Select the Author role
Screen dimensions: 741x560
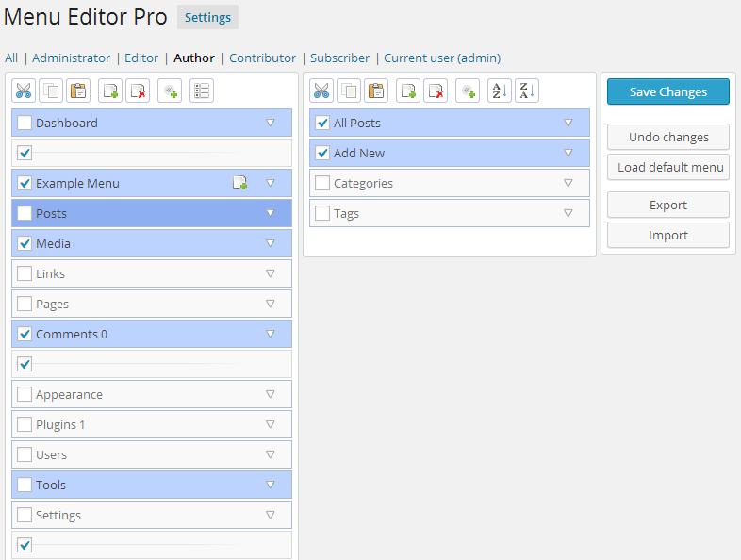[194, 58]
